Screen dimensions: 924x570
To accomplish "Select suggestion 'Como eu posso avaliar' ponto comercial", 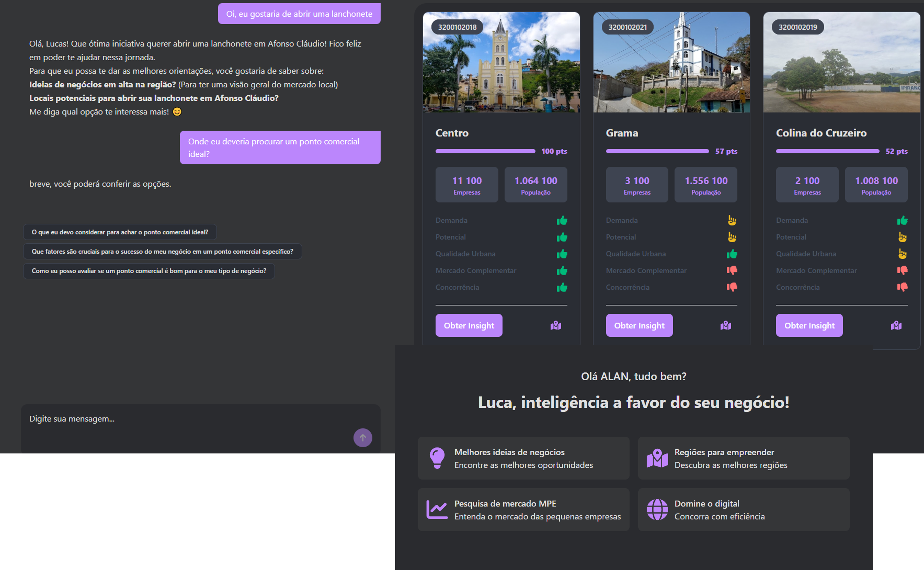I will coord(149,271).
